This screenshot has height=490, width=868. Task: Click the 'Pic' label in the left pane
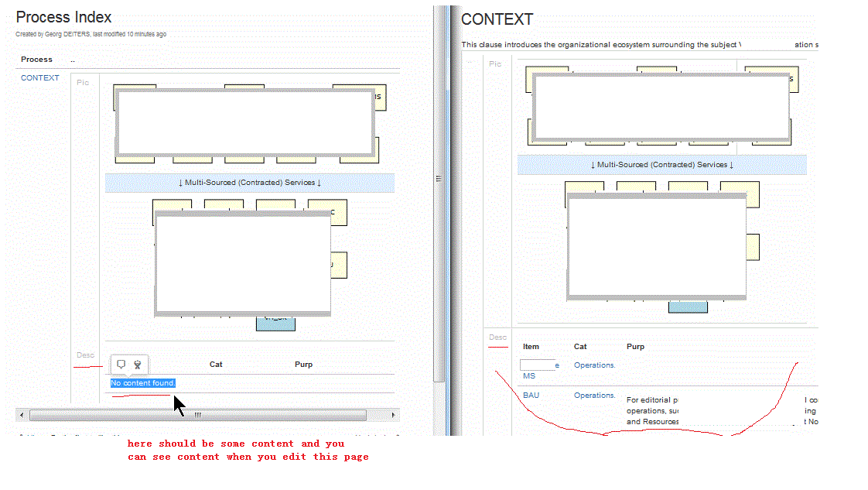pos(83,83)
